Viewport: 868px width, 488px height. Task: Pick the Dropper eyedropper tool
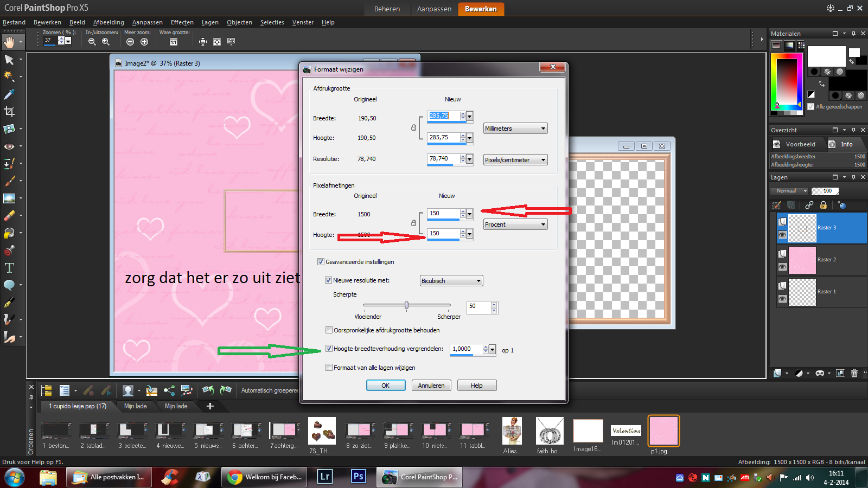coord(9,94)
